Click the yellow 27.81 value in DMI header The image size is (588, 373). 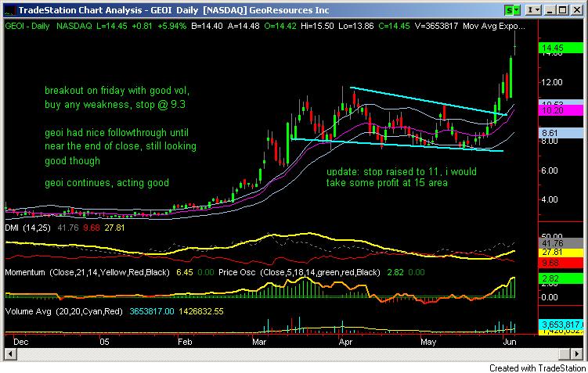click(114, 228)
